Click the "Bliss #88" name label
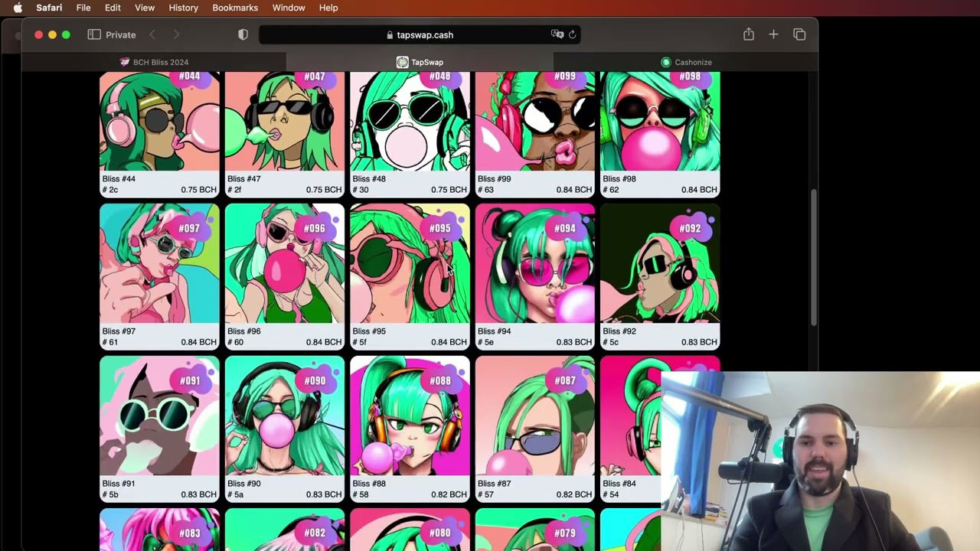The image size is (980, 551). (x=369, y=484)
